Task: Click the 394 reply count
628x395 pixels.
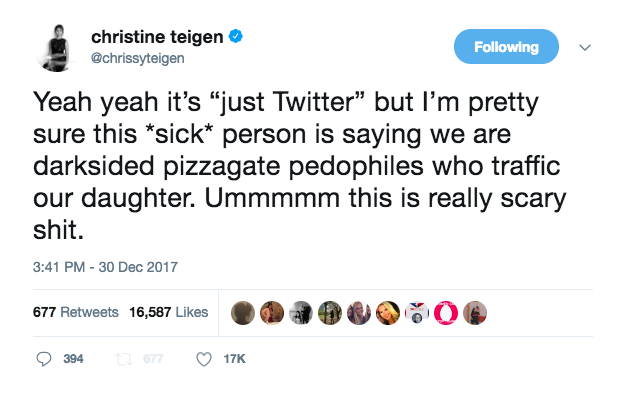Action: [73, 359]
